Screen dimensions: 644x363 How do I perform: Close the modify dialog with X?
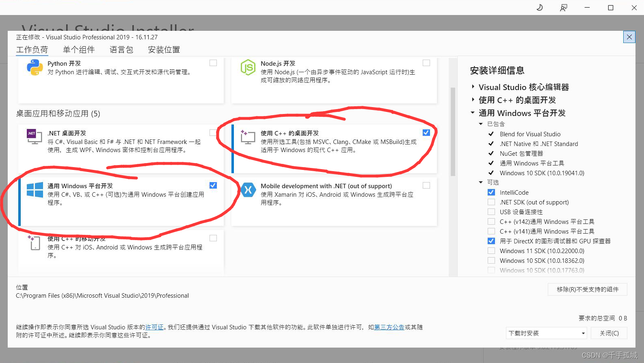pos(629,37)
